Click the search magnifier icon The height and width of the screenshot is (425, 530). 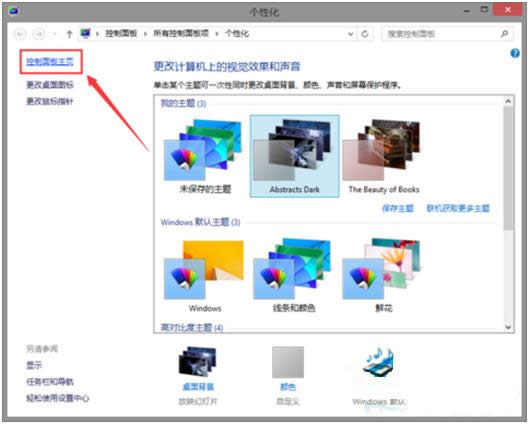tap(504, 34)
